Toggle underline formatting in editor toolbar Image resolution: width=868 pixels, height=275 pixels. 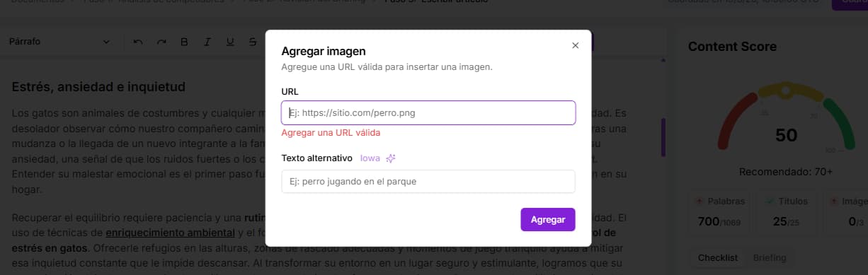click(230, 42)
